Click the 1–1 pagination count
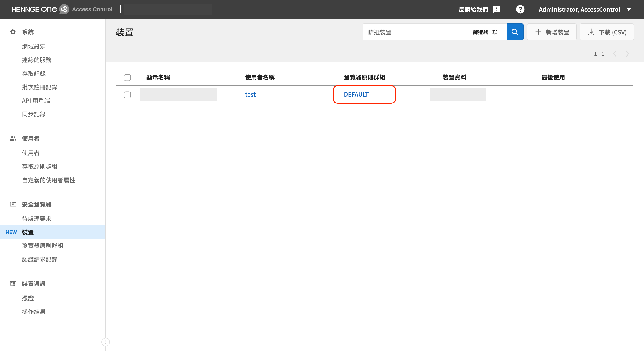The height and width of the screenshot is (351, 644). pyautogui.click(x=599, y=54)
